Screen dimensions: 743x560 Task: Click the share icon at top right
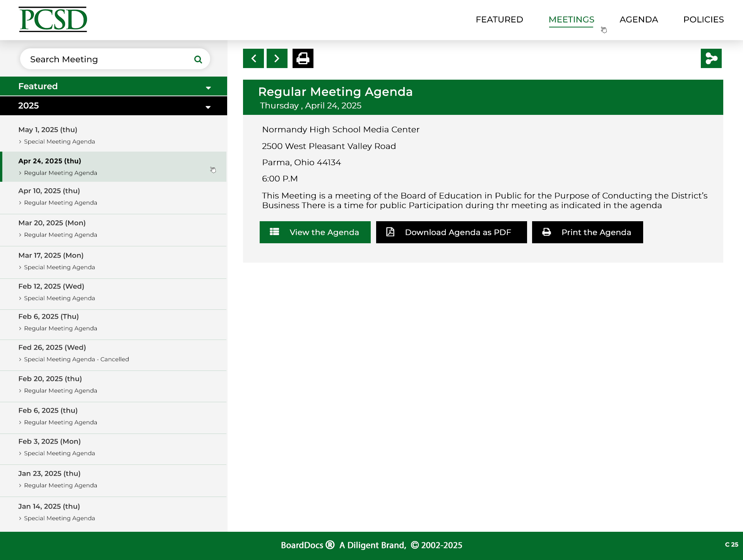pos(711,58)
